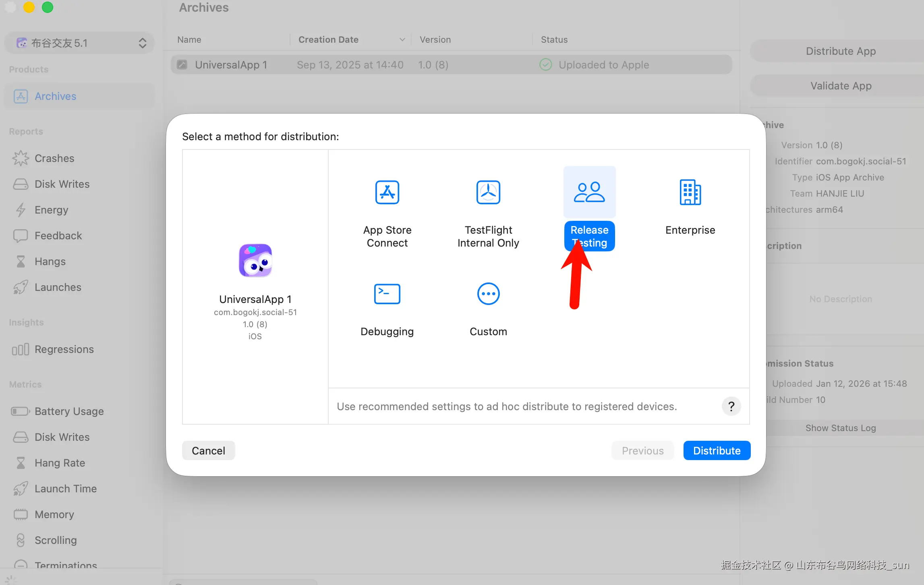Viewport: 924px width, 585px height.
Task: Select the Debugging terminal icon
Action: coord(387,294)
